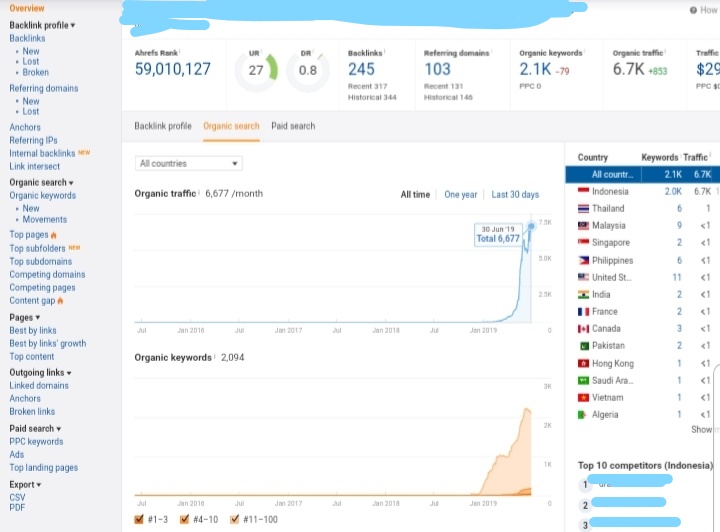
Task: Collapse the Backlink profile sidebar section
Action: [42, 25]
